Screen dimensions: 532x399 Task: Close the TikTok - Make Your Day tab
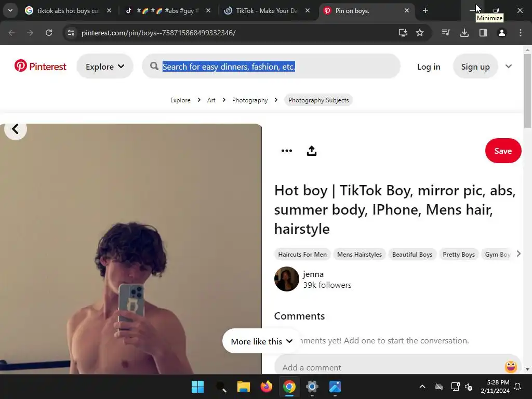pos(308,10)
